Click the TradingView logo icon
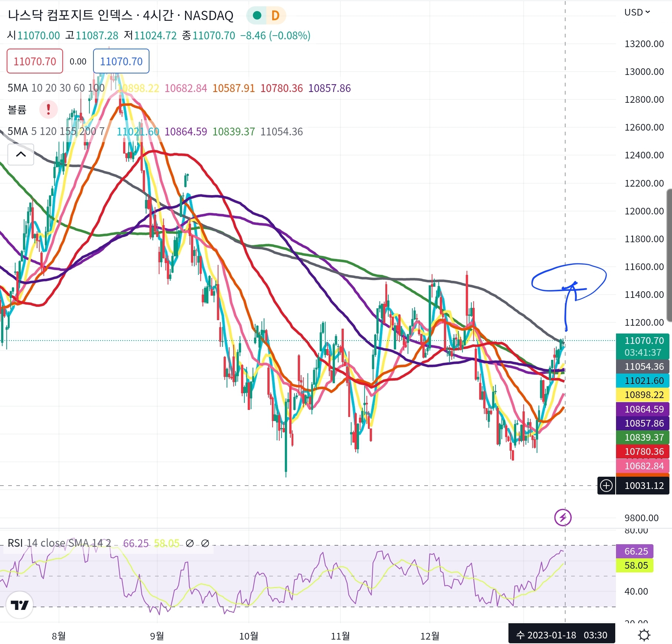The image size is (672, 644). coord(20,605)
